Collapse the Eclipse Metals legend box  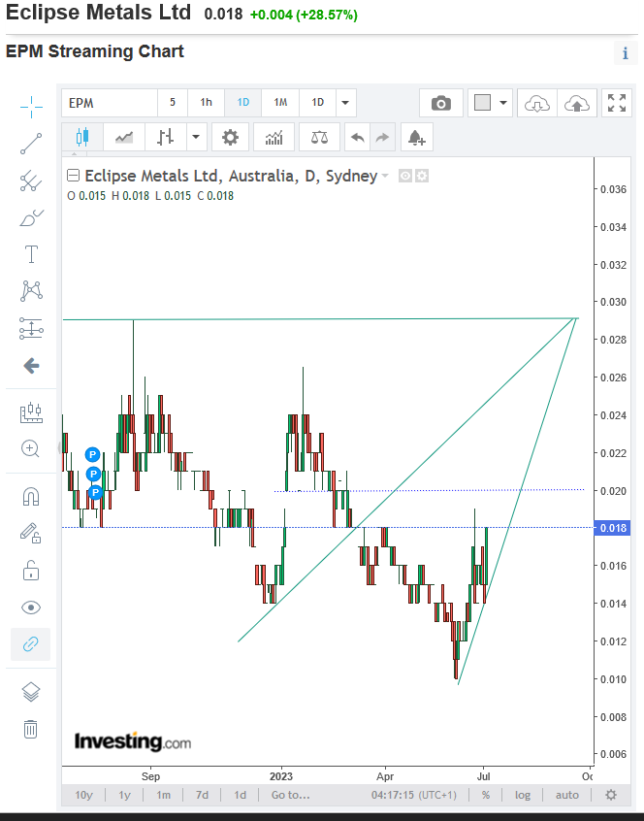[x=74, y=176]
